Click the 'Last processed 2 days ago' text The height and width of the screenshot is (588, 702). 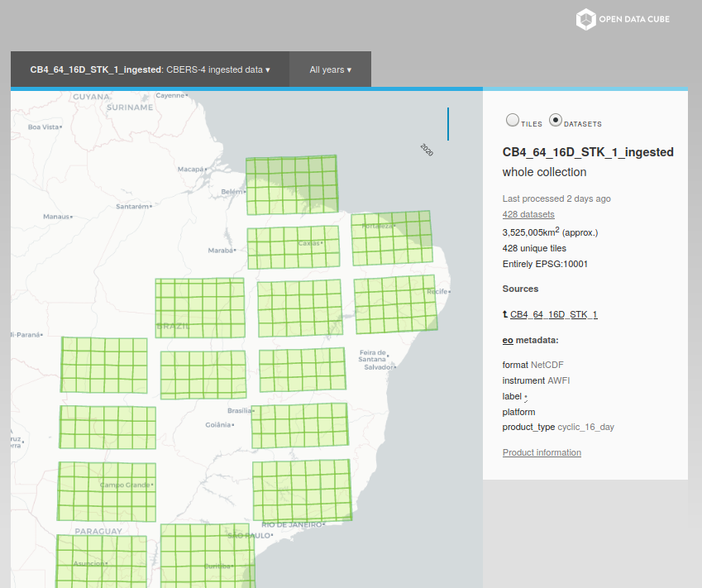[x=556, y=198]
